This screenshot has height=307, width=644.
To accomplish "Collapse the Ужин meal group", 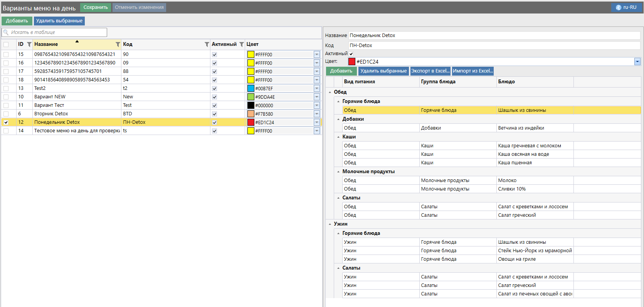I will click(x=330, y=224).
